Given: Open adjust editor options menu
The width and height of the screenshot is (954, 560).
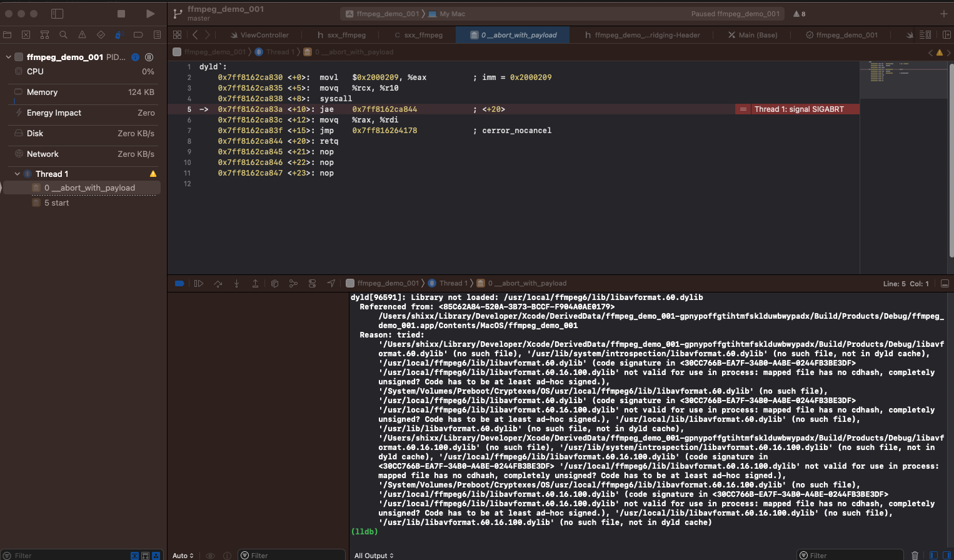Looking at the screenshot, I should [x=925, y=35].
